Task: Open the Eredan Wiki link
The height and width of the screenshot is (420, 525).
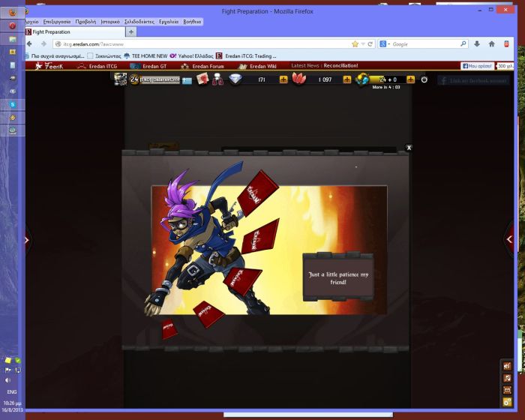Action: click(x=257, y=66)
